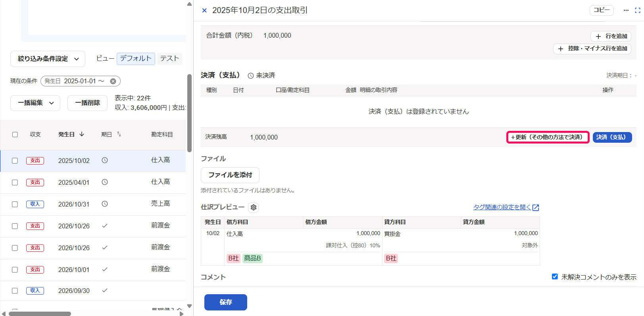Open the three-dots more options menu
This screenshot has height=316, width=644.
pos(626,10)
